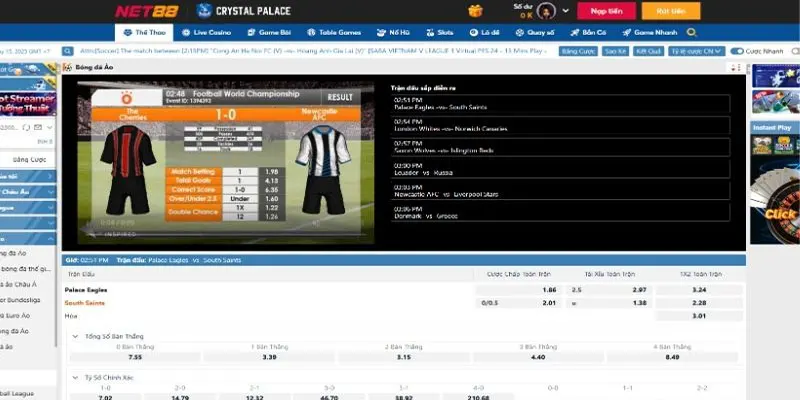
Task: Open the Bắn Cá menu
Action: [588, 32]
